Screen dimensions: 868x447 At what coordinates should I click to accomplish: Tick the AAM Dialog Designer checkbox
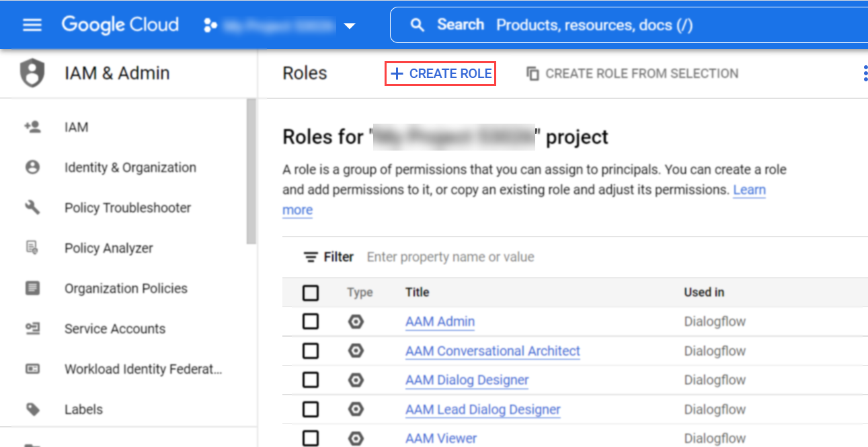[x=311, y=380]
